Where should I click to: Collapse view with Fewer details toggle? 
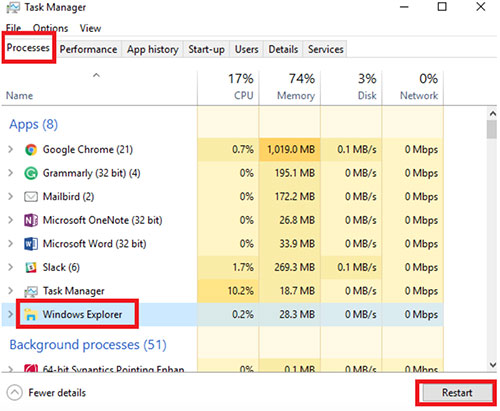pos(46,393)
